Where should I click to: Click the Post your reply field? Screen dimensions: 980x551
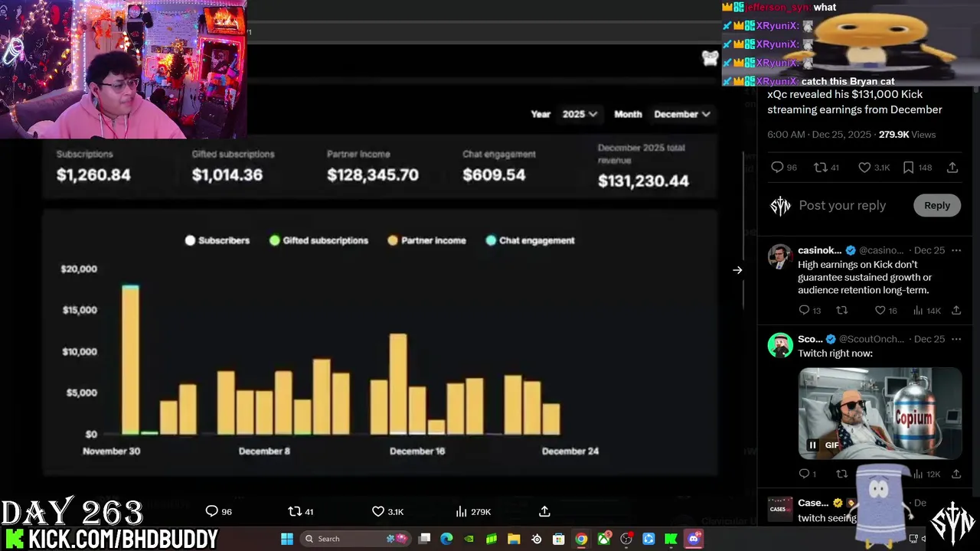tap(842, 205)
